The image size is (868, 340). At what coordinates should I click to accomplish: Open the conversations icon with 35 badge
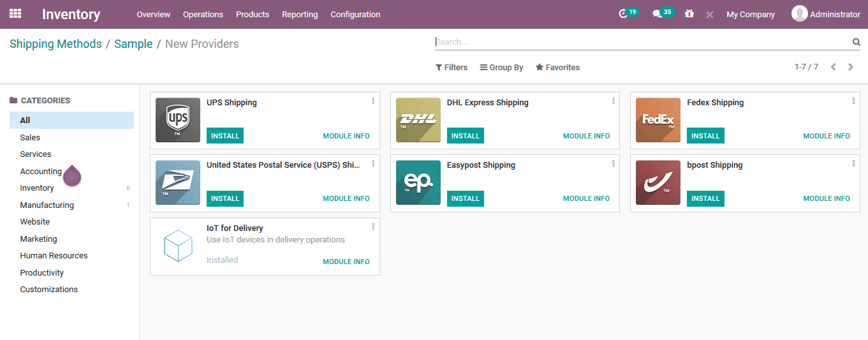[663, 13]
